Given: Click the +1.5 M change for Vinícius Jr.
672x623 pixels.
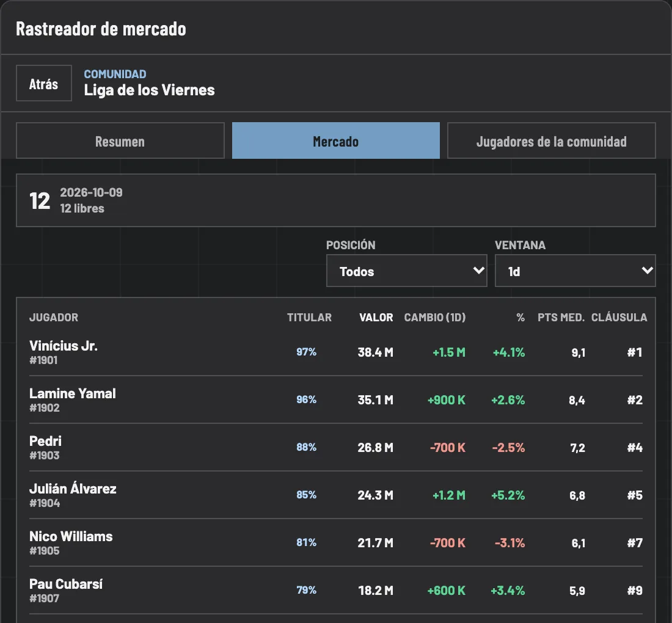Looking at the screenshot, I should (449, 352).
